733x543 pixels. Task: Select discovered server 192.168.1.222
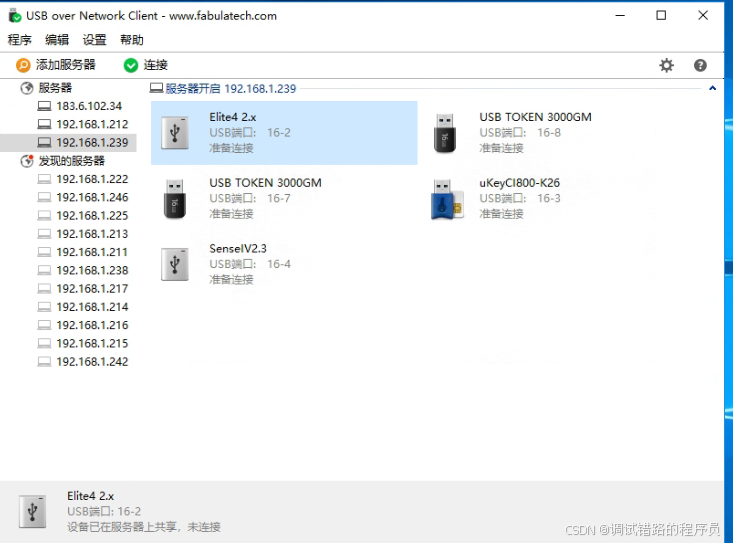(92, 179)
